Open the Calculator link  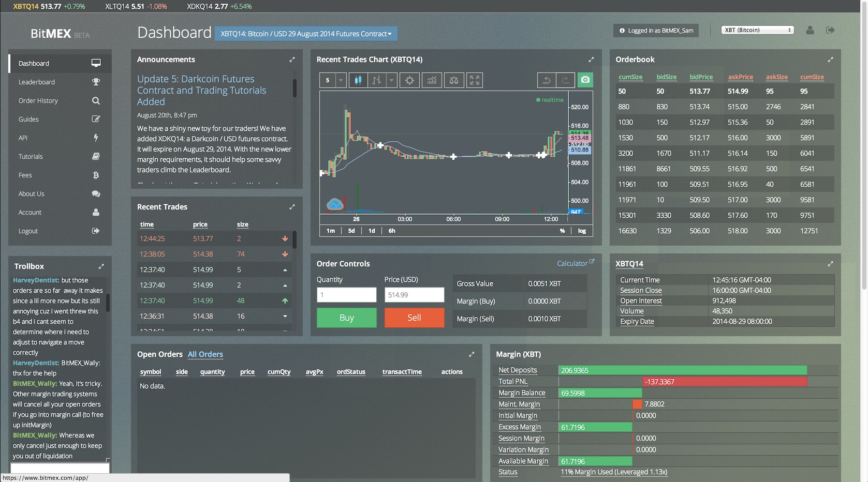pos(575,263)
